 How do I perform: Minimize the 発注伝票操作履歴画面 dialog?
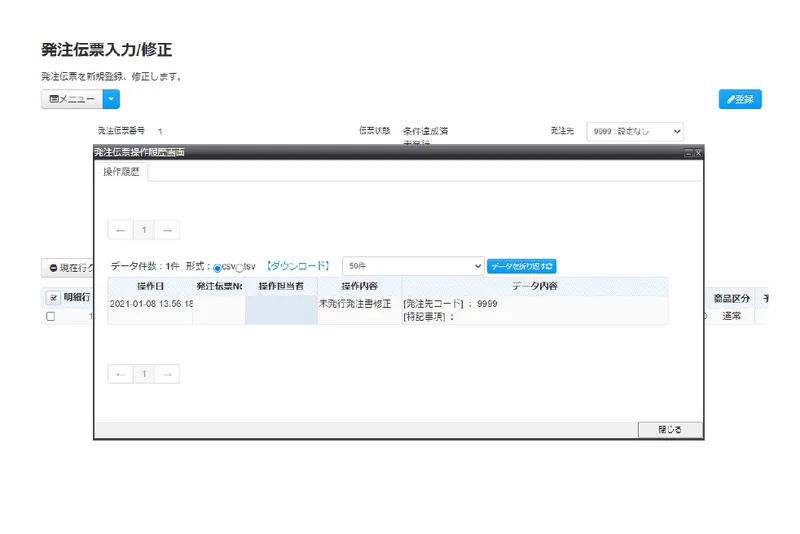(x=688, y=153)
